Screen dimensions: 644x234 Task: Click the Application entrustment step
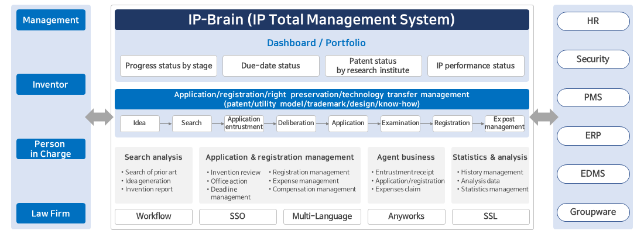(244, 123)
